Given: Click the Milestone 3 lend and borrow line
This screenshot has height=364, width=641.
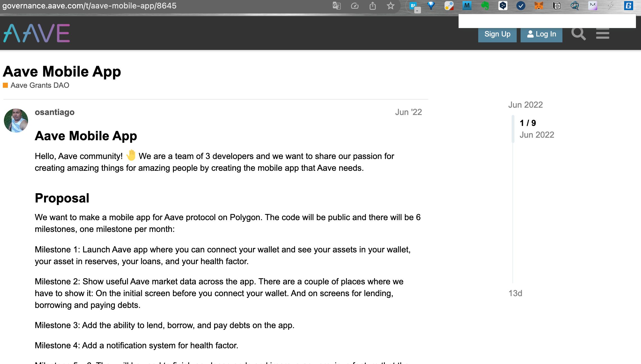Looking at the screenshot, I should [164, 325].
